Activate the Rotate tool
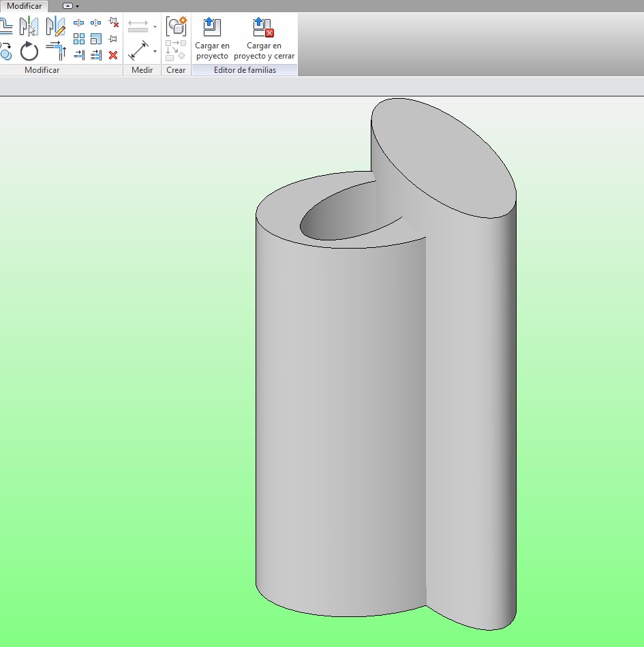 (29, 51)
